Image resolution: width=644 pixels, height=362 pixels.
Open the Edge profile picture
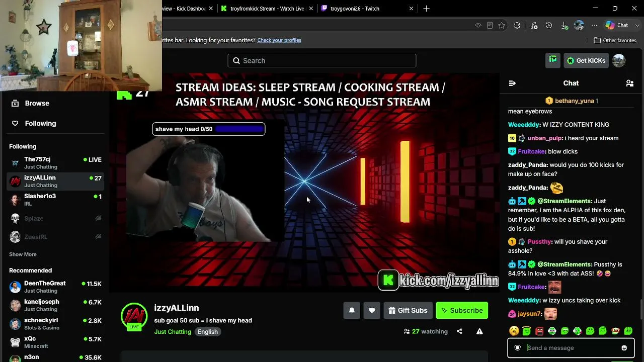click(579, 25)
